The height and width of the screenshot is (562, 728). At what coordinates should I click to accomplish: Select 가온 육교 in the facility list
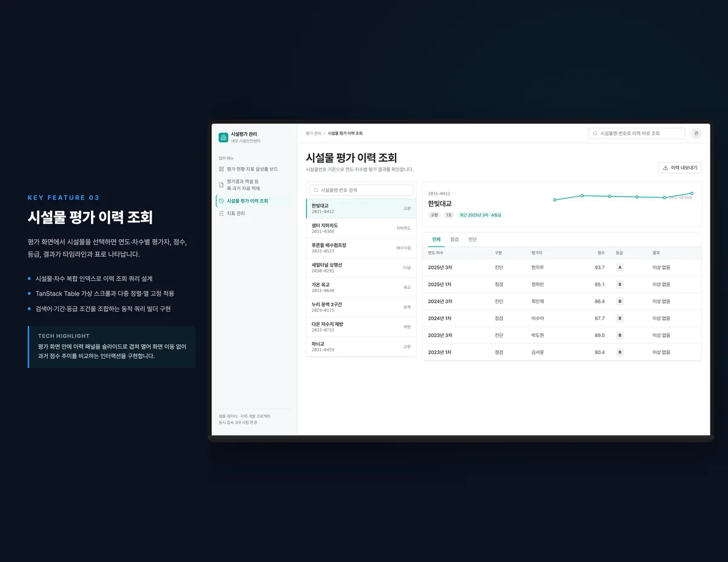click(361, 288)
